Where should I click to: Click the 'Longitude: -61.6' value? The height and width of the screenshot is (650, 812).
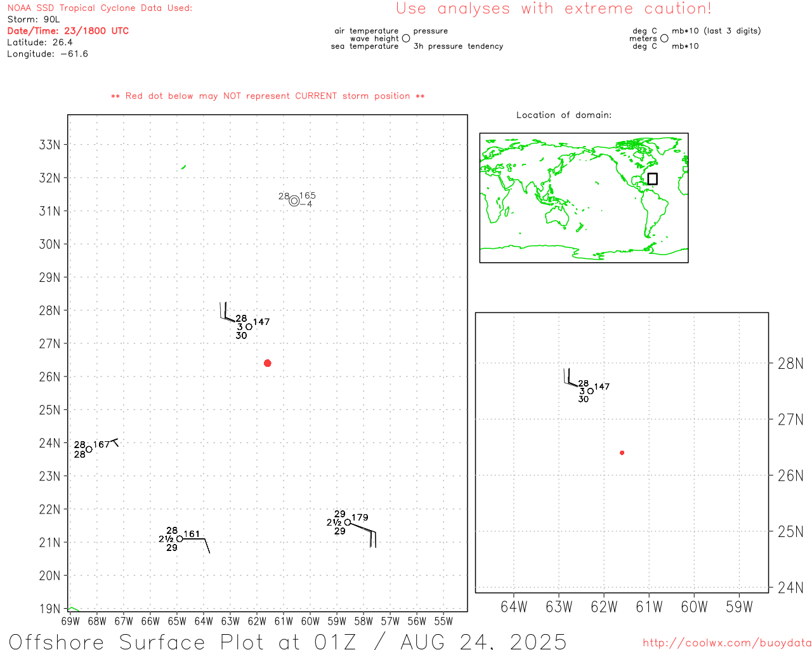tap(48, 54)
